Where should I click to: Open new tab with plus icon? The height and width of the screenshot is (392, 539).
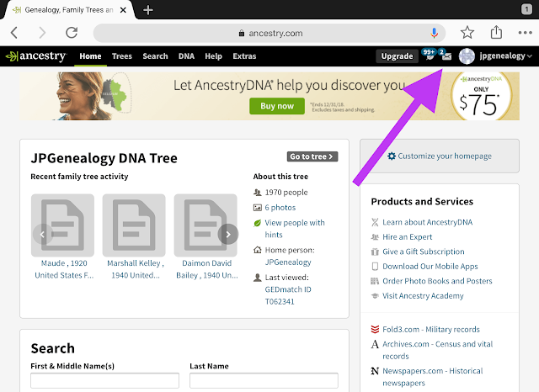point(148,10)
